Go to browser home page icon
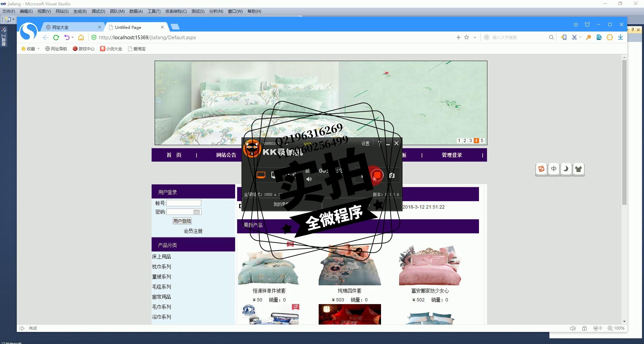 [81, 38]
